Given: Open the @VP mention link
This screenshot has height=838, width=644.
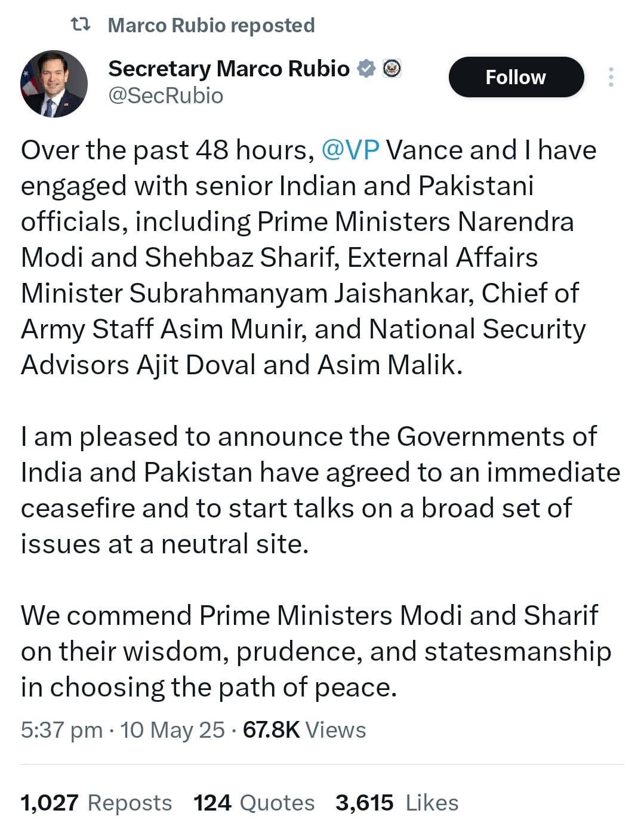Looking at the screenshot, I should 350,150.
